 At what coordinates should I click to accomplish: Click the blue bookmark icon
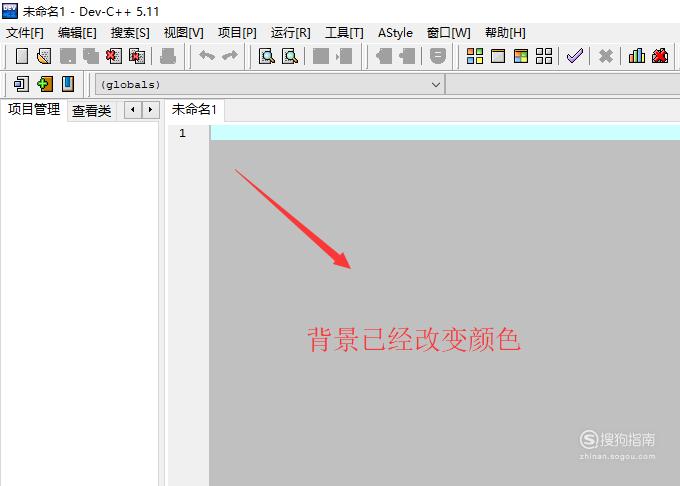pos(68,84)
